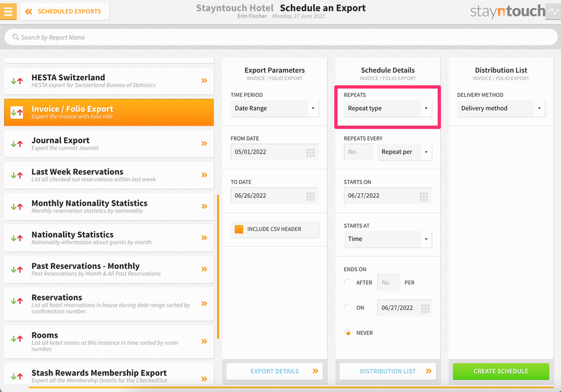Select the Last Week Reservations report
Image resolution: width=561 pixels, height=392 pixels.
pos(109,175)
